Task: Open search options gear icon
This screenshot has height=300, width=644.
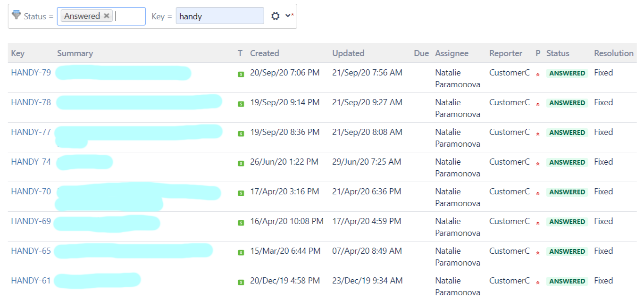Action: pos(276,15)
